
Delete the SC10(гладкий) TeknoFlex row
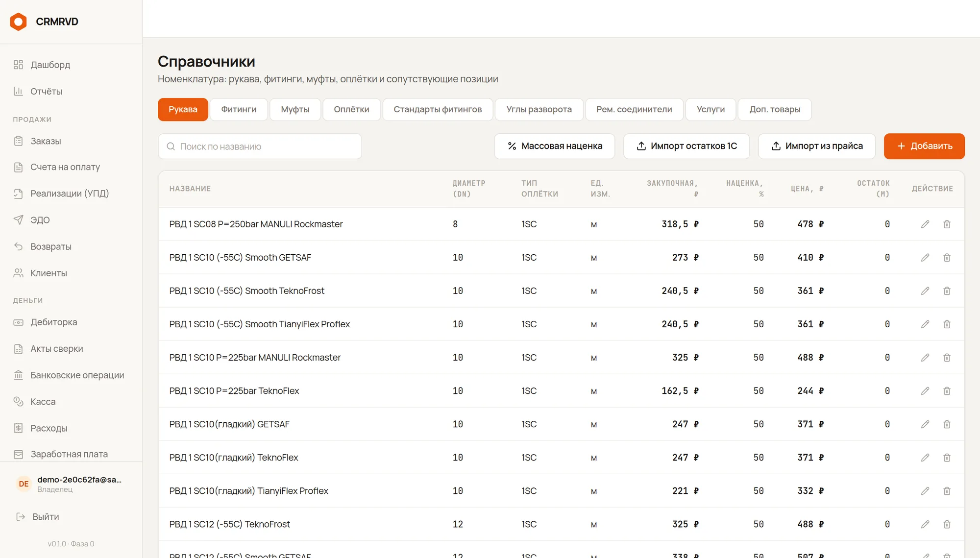coord(947,458)
